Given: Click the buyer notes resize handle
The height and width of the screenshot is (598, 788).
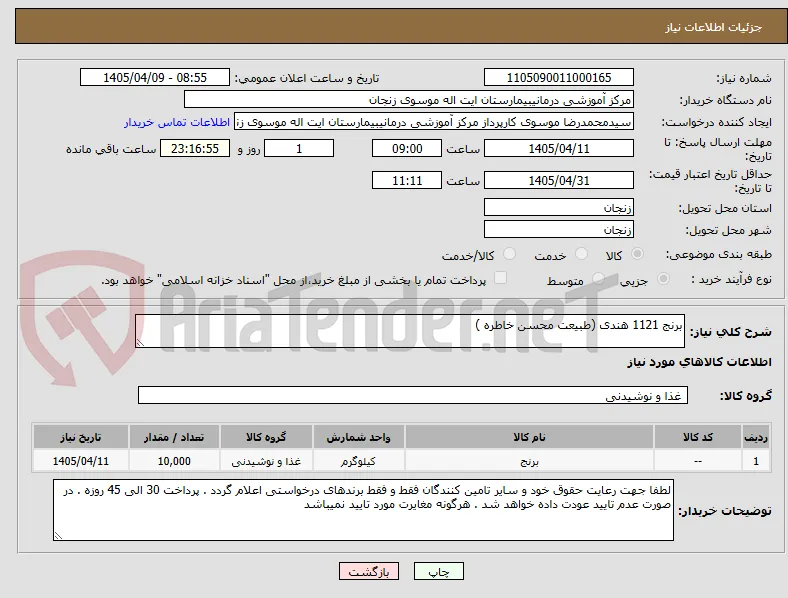Looking at the screenshot, I should click(x=58, y=536).
